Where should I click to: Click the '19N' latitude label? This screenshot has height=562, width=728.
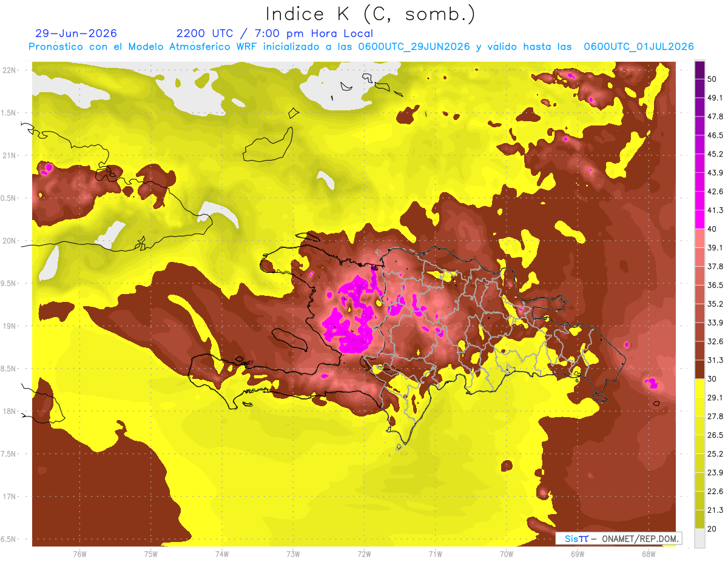click(x=10, y=326)
